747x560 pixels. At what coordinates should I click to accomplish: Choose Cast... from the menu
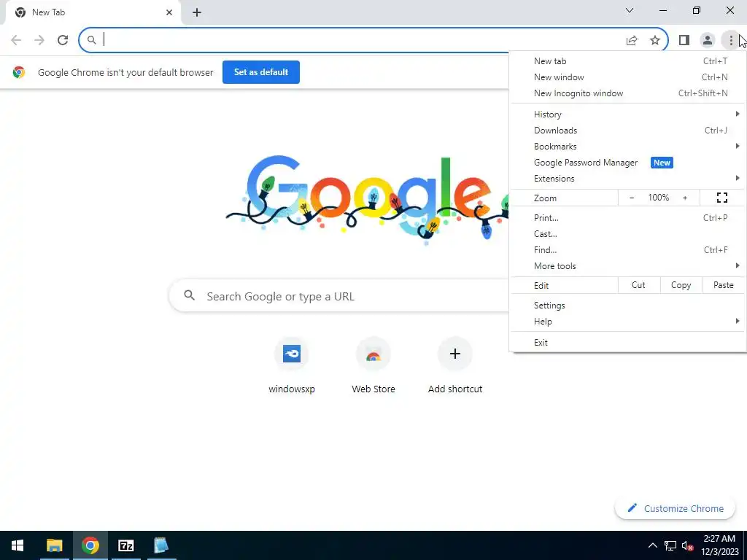[x=628, y=234]
